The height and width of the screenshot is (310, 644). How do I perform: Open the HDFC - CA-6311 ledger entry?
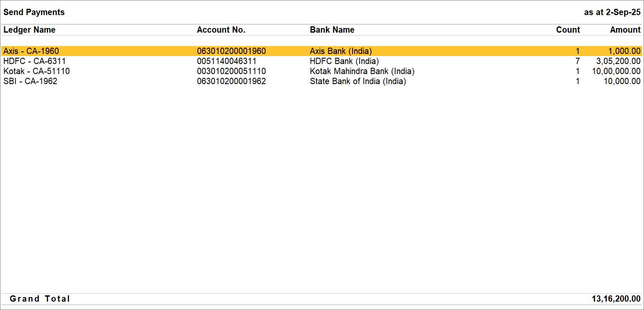[34, 61]
